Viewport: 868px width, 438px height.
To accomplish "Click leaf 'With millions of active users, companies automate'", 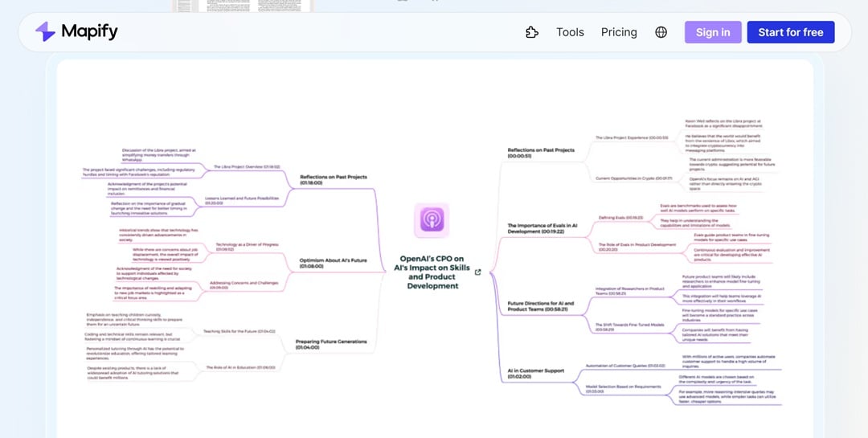I will (728, 361).
